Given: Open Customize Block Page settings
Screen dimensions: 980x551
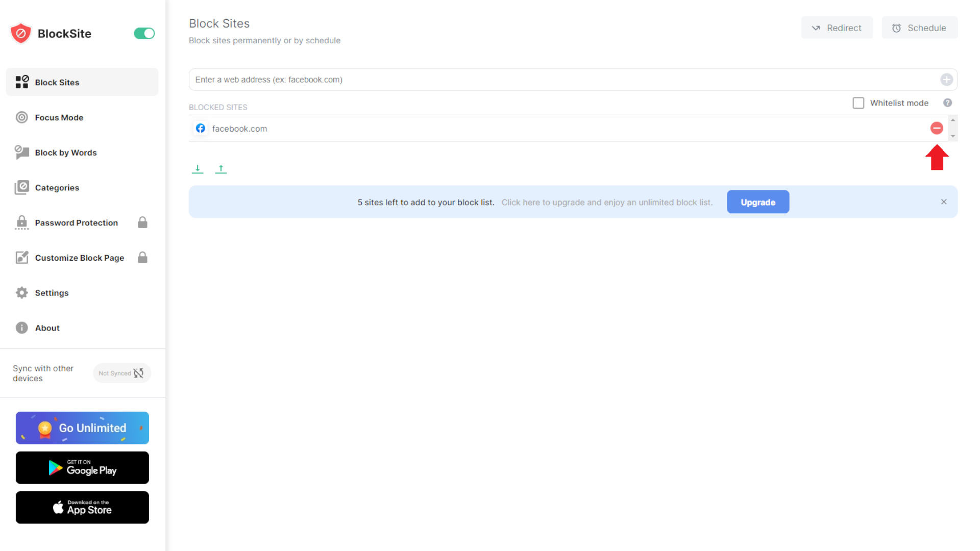Looking at the screenshot, I should coord(80,258).
